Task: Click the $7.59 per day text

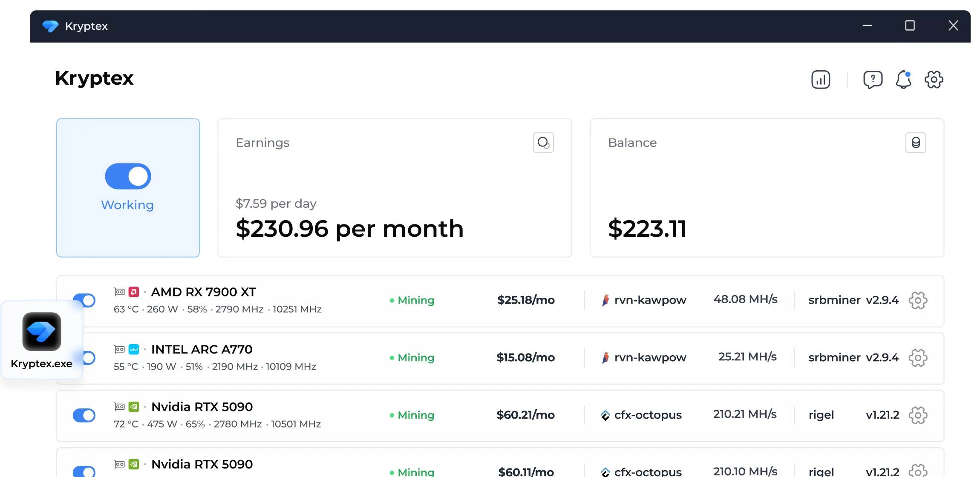Action: (276, 204)
